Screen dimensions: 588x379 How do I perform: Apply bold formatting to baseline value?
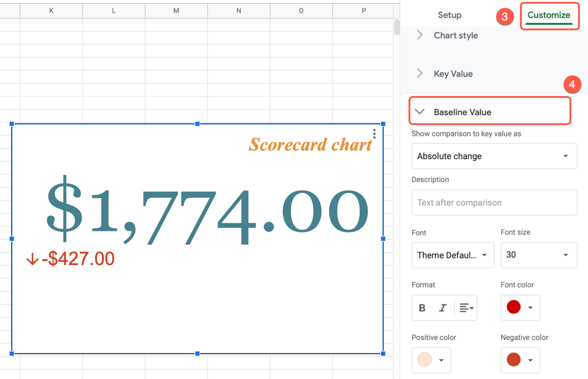pyautogui.click(x=422, y=307)
